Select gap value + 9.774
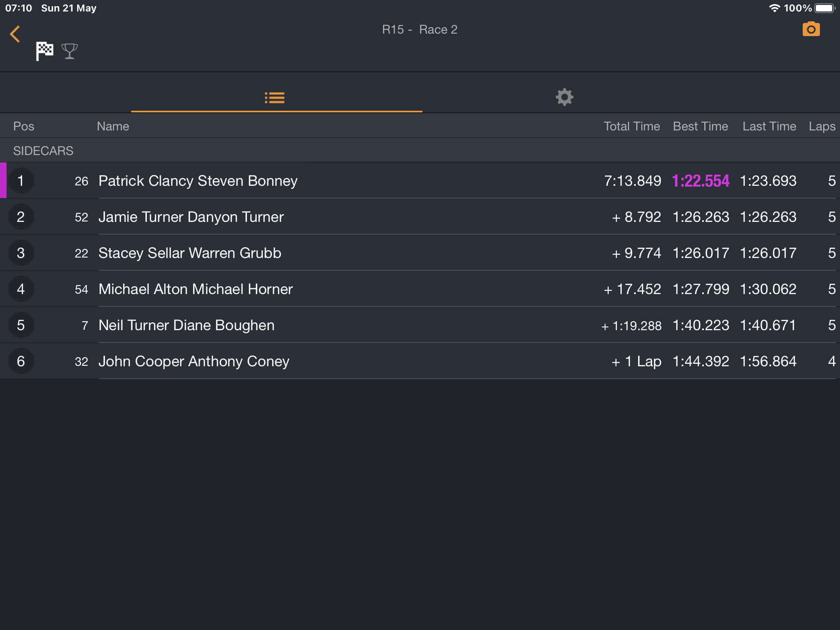Viewport: 840px width, 630px height. click(636, 253)
